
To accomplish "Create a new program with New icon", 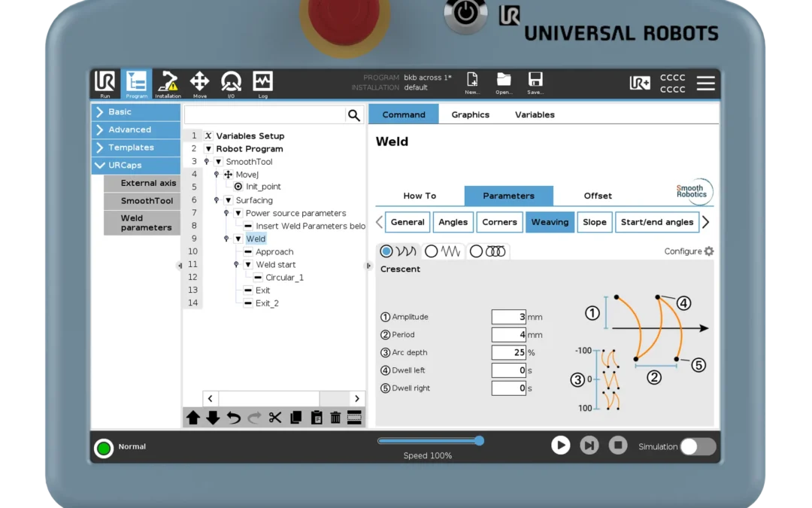I will 471,83.
